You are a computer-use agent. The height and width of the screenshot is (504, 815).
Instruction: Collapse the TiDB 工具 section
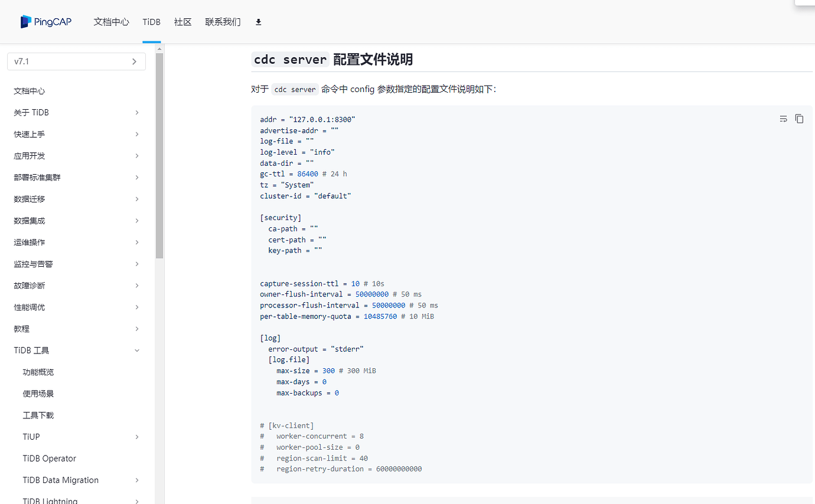[136, 351]
